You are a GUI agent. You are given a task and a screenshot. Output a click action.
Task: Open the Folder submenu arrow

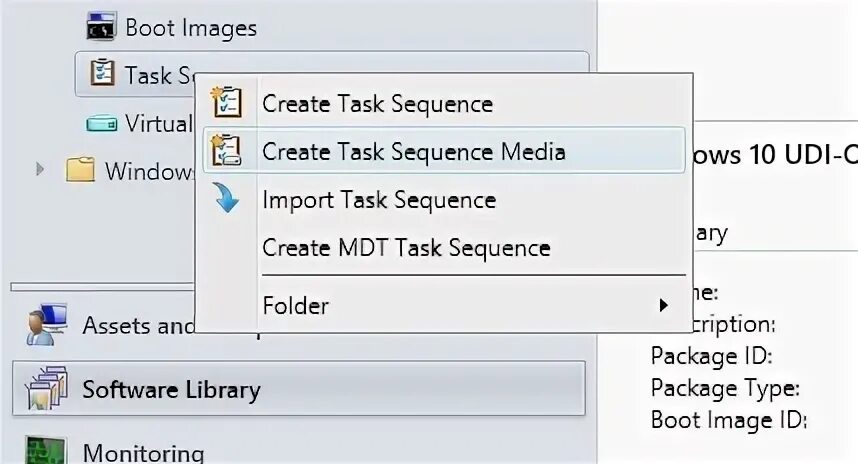tap(663, 305)
